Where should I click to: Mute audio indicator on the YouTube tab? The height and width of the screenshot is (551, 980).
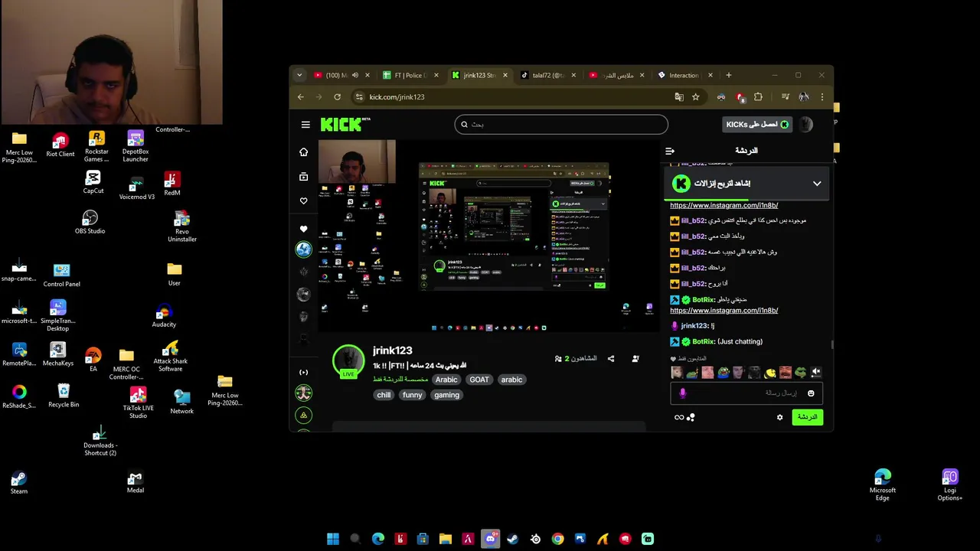coord(355,75)
